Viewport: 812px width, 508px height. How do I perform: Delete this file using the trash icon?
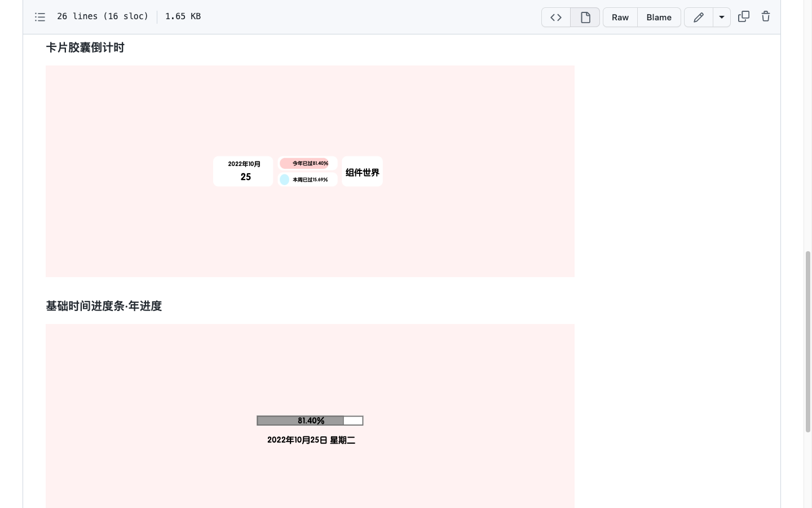[x=766, y=17]
